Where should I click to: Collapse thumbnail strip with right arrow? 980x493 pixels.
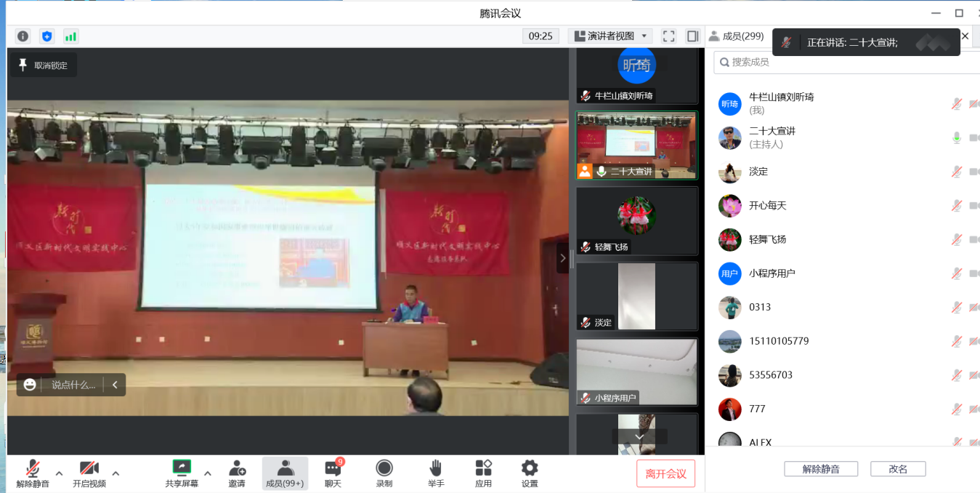[562, 258]
